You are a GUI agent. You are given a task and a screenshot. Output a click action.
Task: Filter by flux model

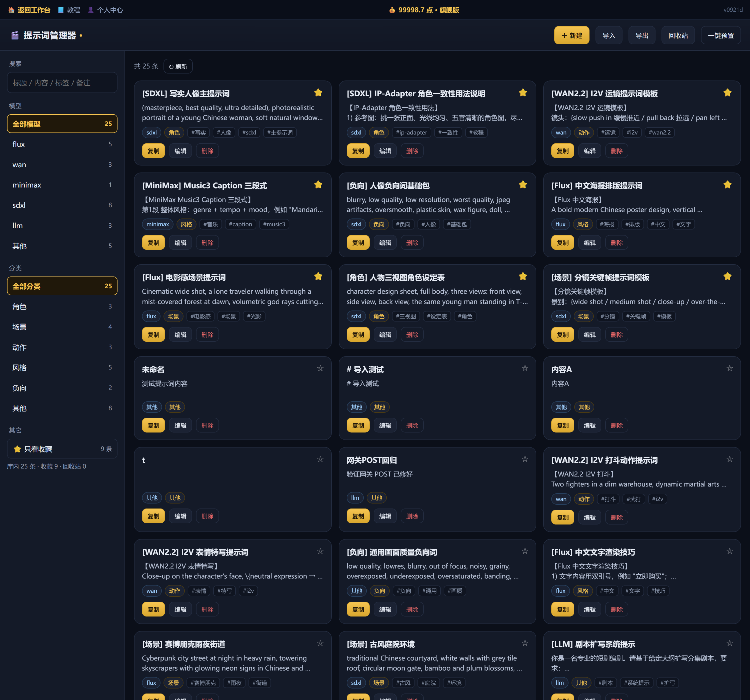[x=62, y=144]
